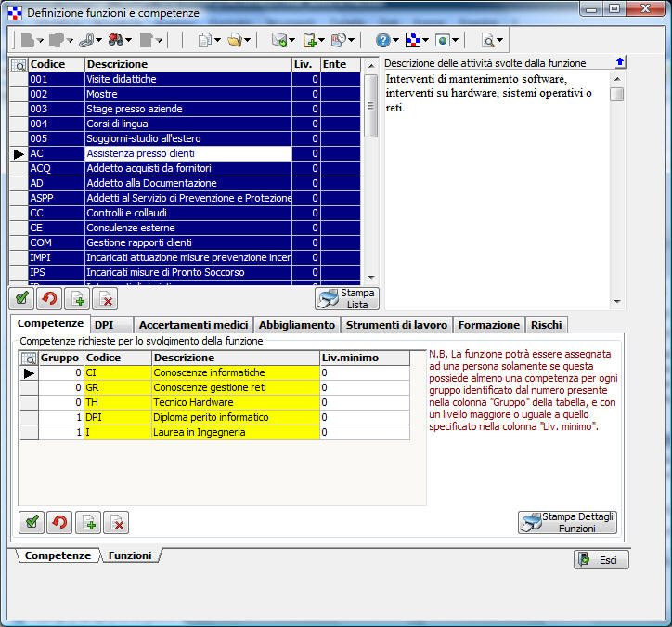Confirm changes with upper green checkmark button

(x=22, y=298)
